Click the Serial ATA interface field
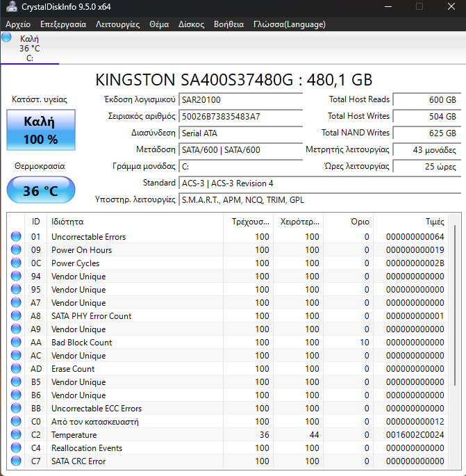The height and width of the screenshot is (476, 466). pyautogui.click(x=241, y=133)
